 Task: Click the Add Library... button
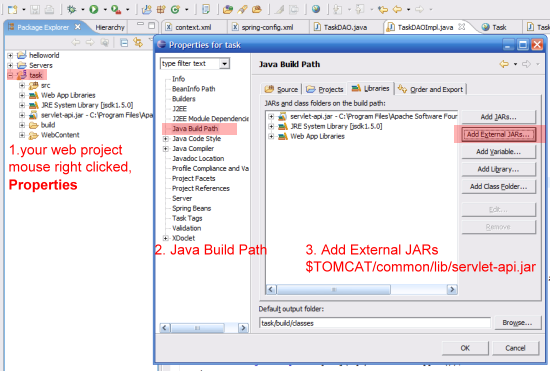click(x=498, y=169)
